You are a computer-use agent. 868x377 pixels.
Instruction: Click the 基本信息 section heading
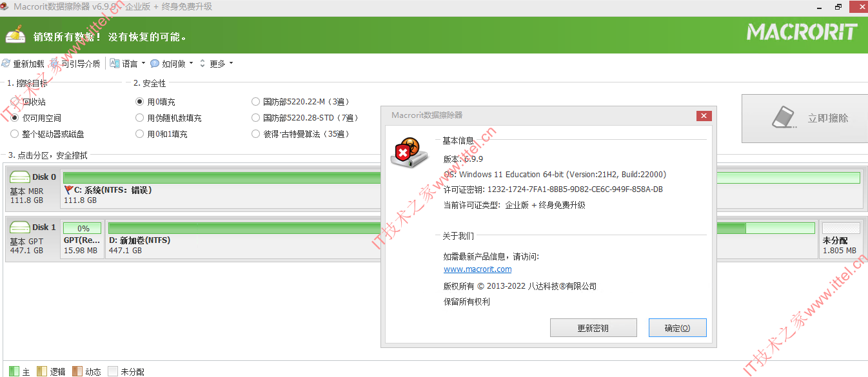tap(458, 140)
